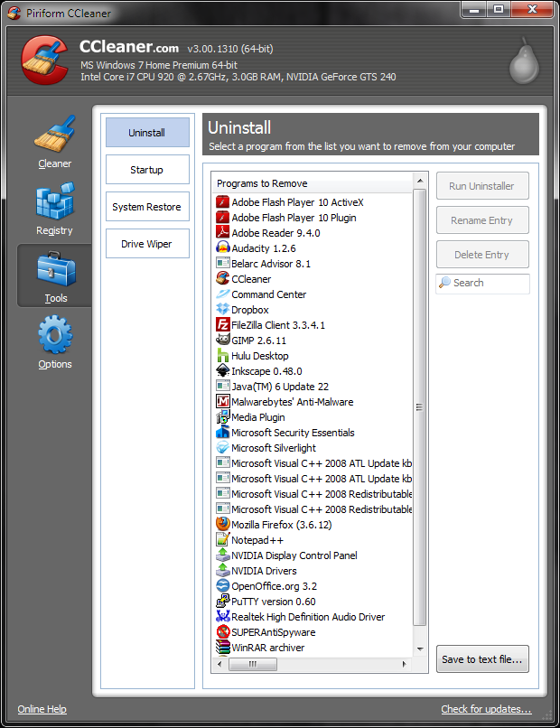This screenshot has width=560, height=728.
Task: Open the System Restore tab
Action: 147,207
